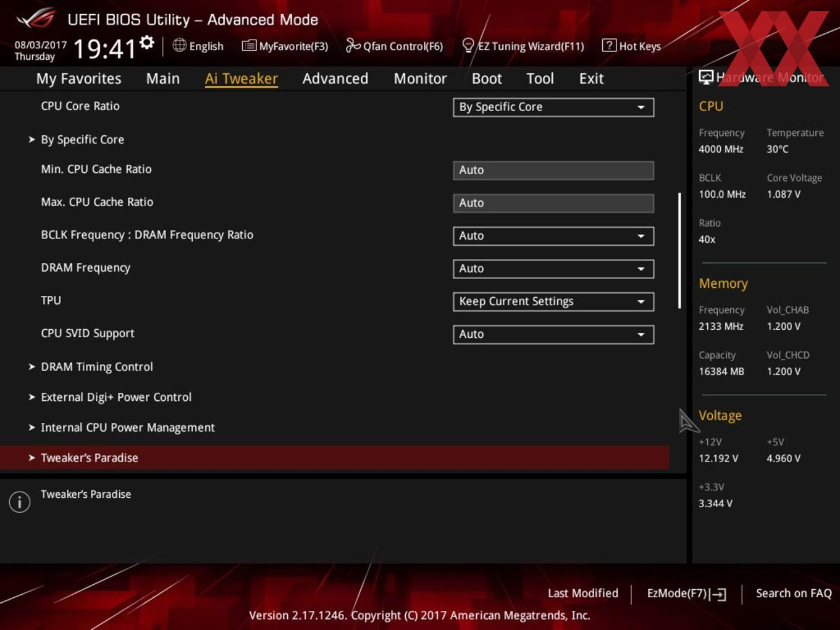
Task: Click the 40x ratio value
Action: [x=707, y=239]
